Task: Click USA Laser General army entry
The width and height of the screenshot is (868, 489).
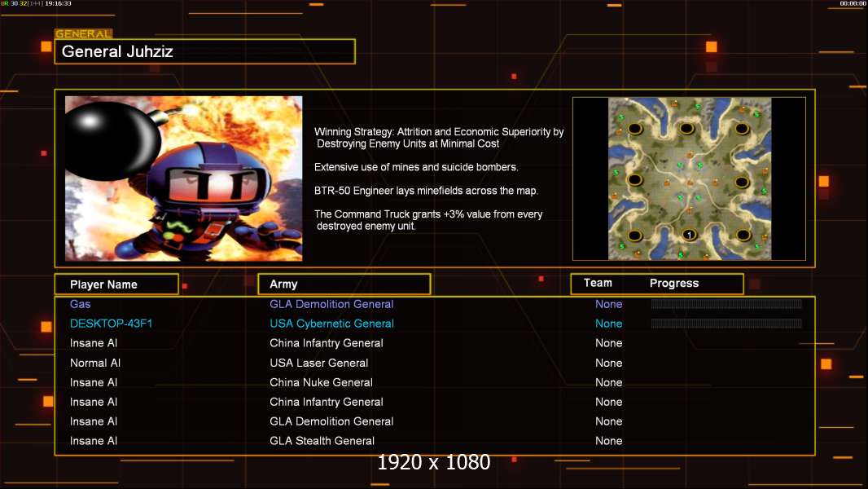Action: point(319,363)
